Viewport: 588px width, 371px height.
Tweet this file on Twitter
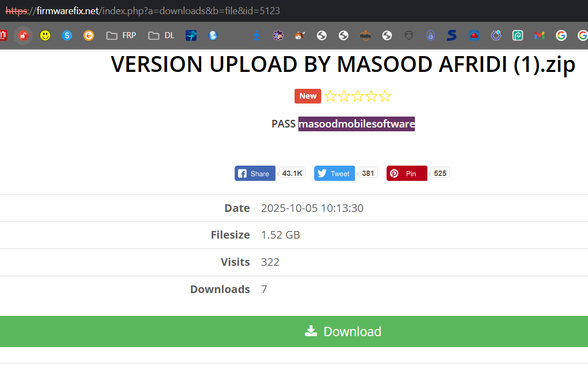coord(334,173)
